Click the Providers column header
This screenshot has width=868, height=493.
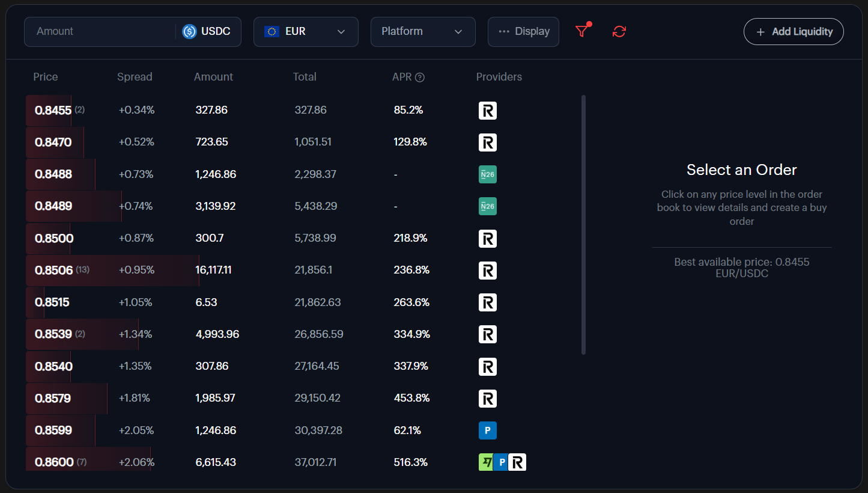(499, 77)
